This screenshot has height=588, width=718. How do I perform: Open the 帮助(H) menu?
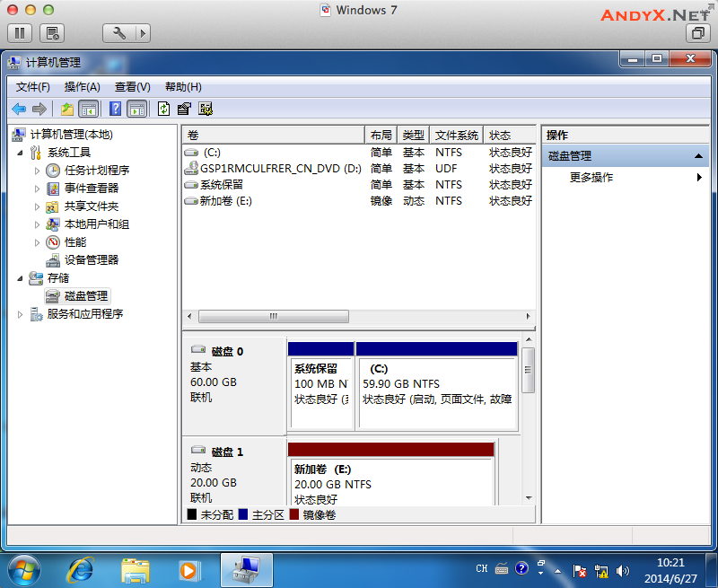[183, 87]
